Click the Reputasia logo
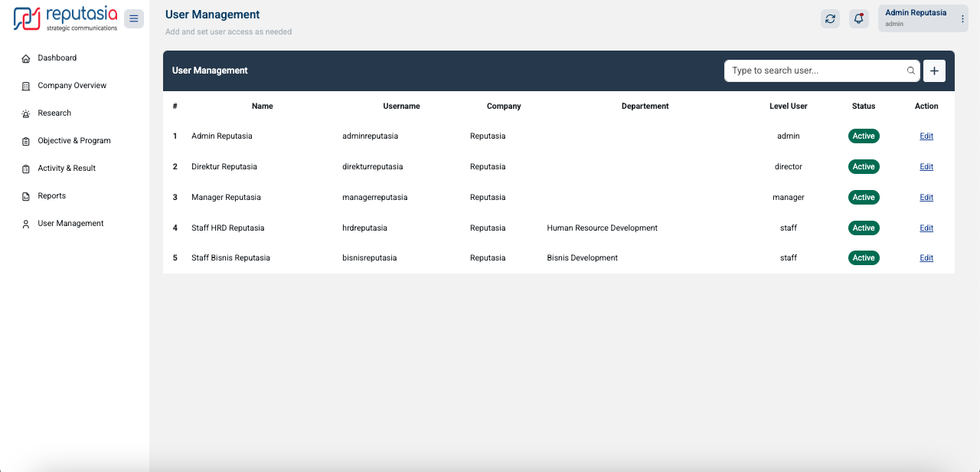The width and height of the screenshot is (980, 472). click(x=66, y=18)
